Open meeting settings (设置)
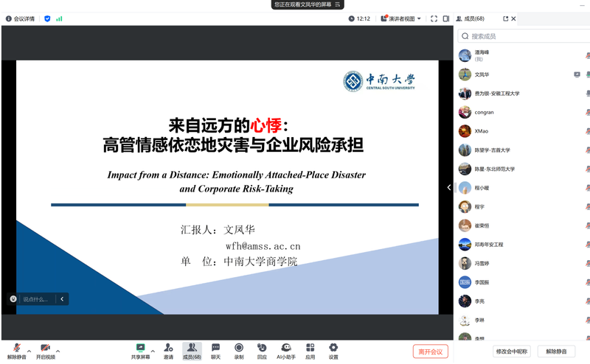The width and height of the screenshot is (590, 364). coord(333,349)
